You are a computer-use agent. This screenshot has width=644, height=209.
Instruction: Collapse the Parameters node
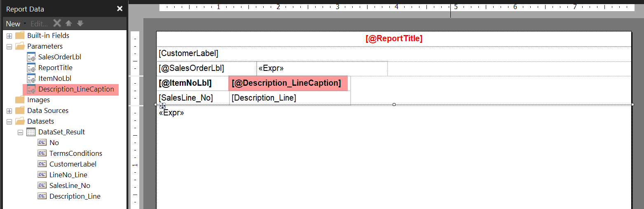coord(9,47)
